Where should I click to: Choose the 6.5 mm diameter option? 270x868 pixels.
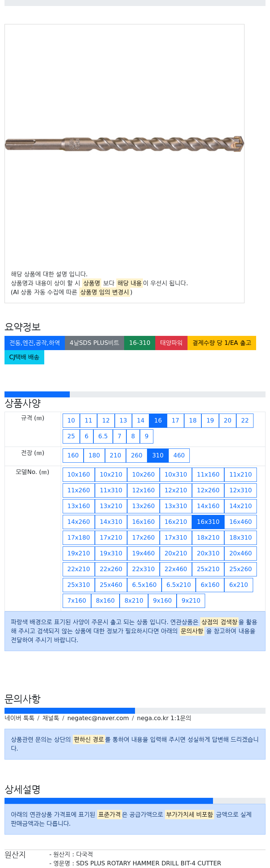point(103,436)
